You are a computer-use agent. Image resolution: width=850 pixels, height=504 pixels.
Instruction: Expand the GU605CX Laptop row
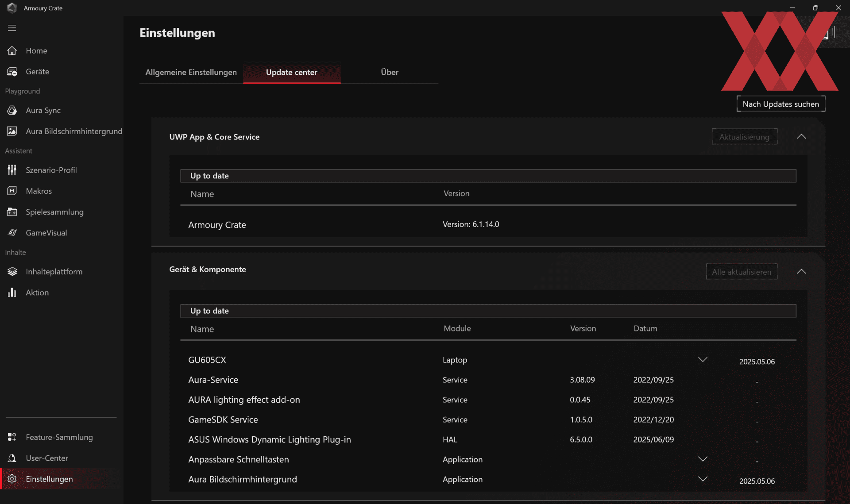click(703, 359)
